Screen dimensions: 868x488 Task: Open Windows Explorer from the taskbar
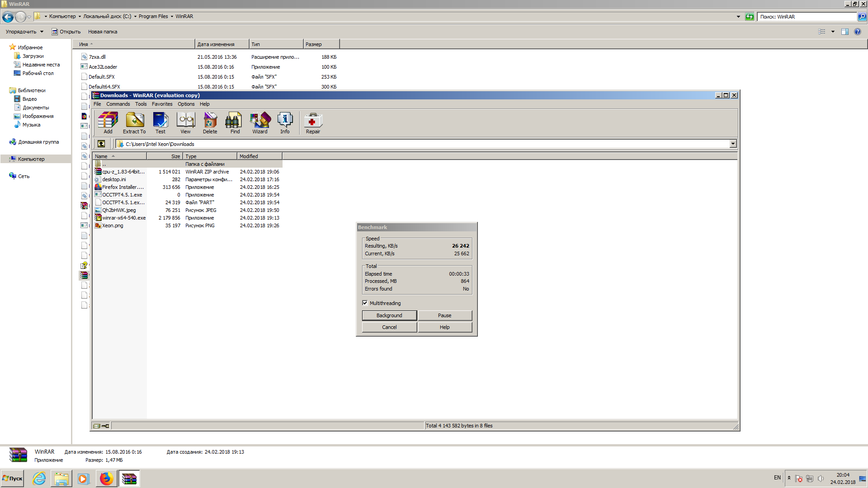pos(61,479)
